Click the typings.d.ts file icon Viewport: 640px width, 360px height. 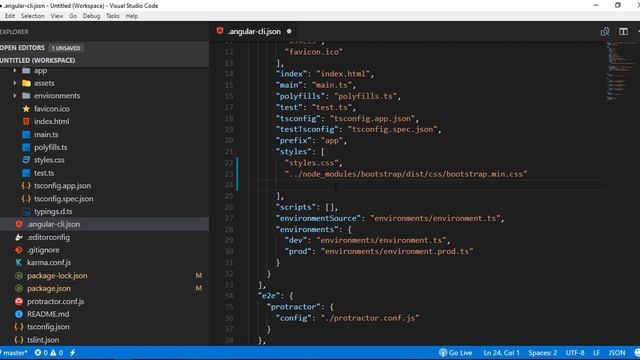tap(26, 211)
